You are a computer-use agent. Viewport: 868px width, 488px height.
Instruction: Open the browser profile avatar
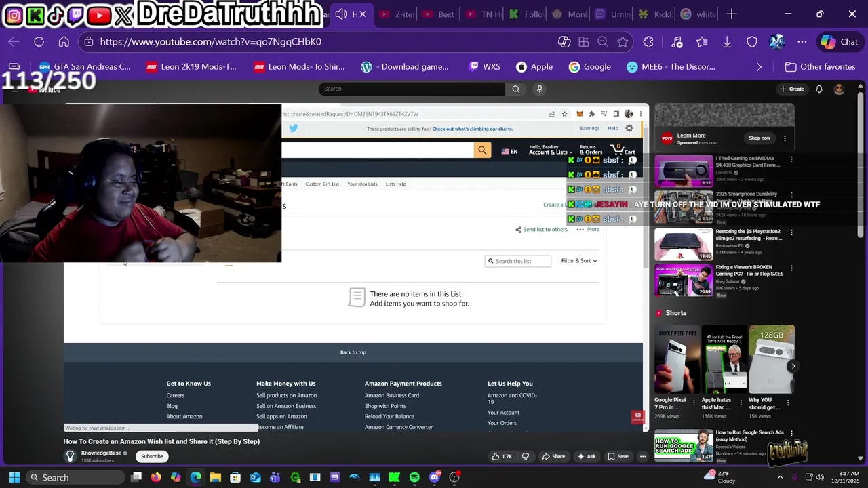pyautogui.click(x=777, y=42)
